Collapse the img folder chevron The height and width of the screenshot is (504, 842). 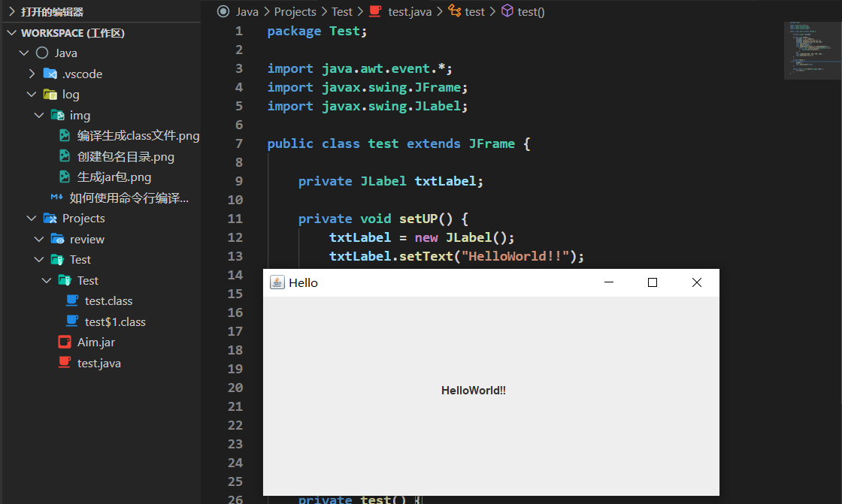point(39,115)
